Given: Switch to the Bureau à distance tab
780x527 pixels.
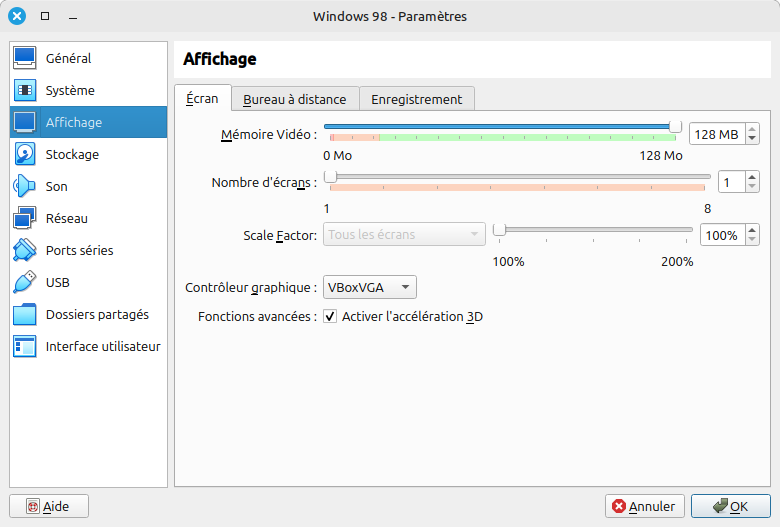Looking at the screenshot, I should pyautogui.click(x=294, y=99).
